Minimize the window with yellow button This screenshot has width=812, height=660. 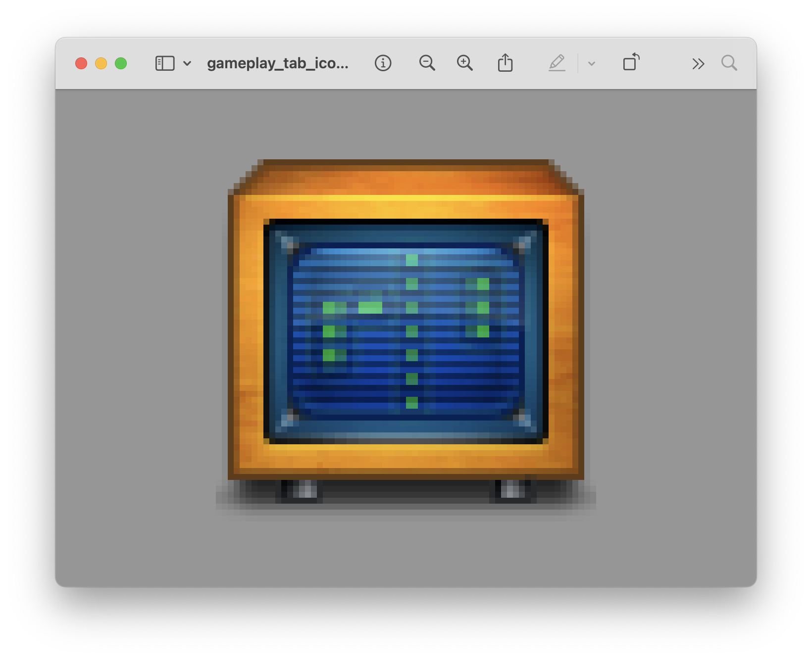click(101, 64)
